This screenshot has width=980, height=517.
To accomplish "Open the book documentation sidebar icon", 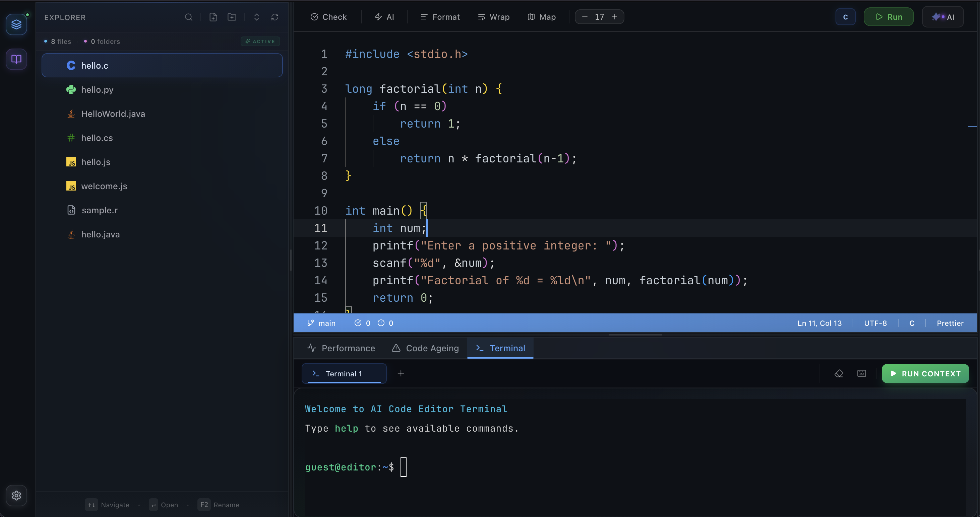I will pyautogui.click(x=16, y=59).
